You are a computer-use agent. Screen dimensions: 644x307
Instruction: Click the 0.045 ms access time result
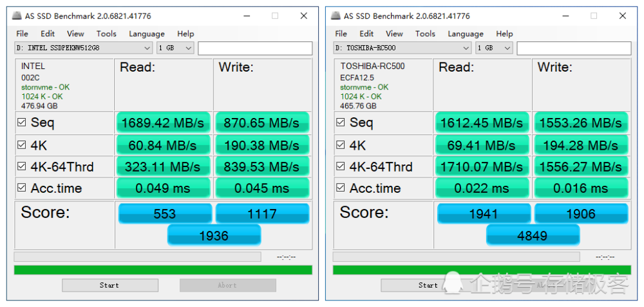pyautogui.click(x=262, y=188)
